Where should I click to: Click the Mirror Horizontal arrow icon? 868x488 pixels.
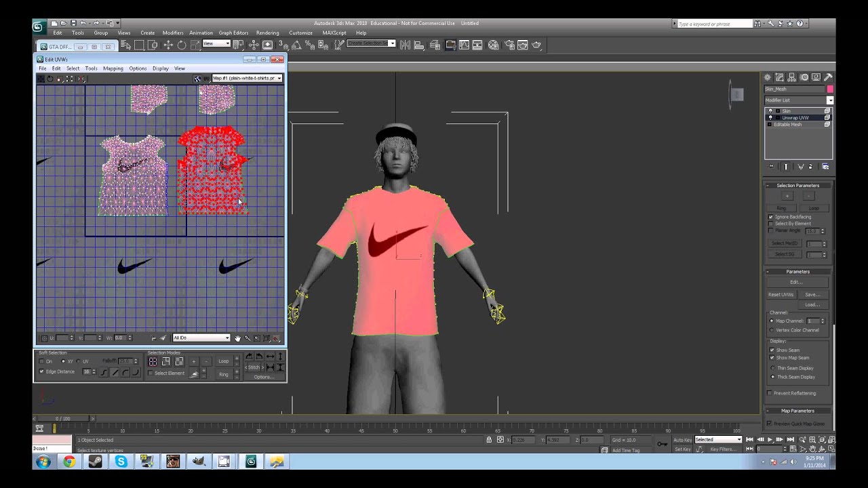(270, 356)
